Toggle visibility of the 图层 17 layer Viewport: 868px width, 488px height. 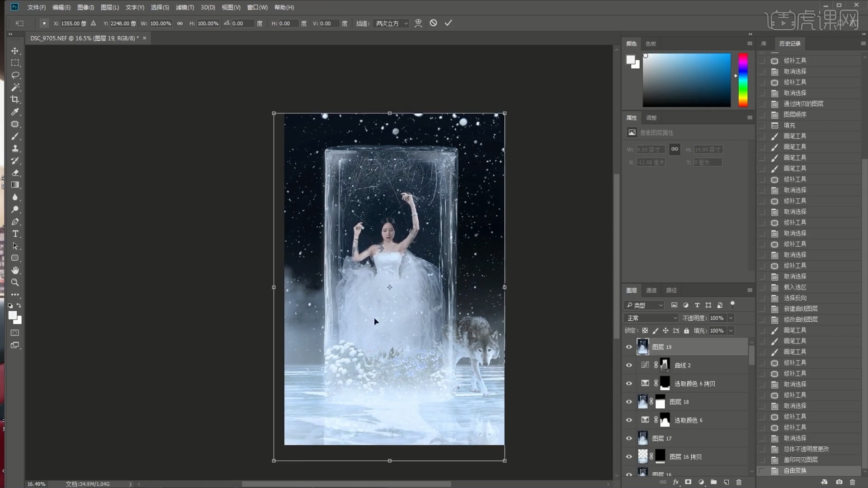click(x=629, y=438)
